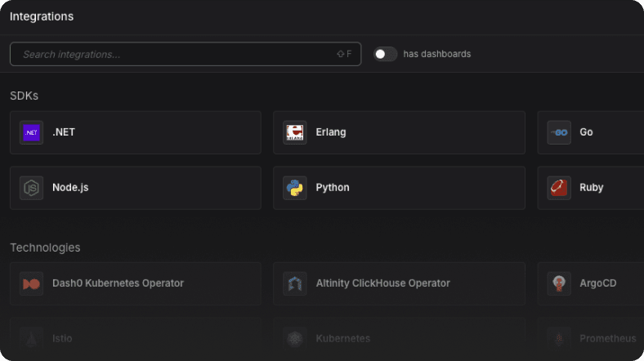Click the Kubernetes wheel icon
Viewport: 644px width, 361px height.
[295, 339]
